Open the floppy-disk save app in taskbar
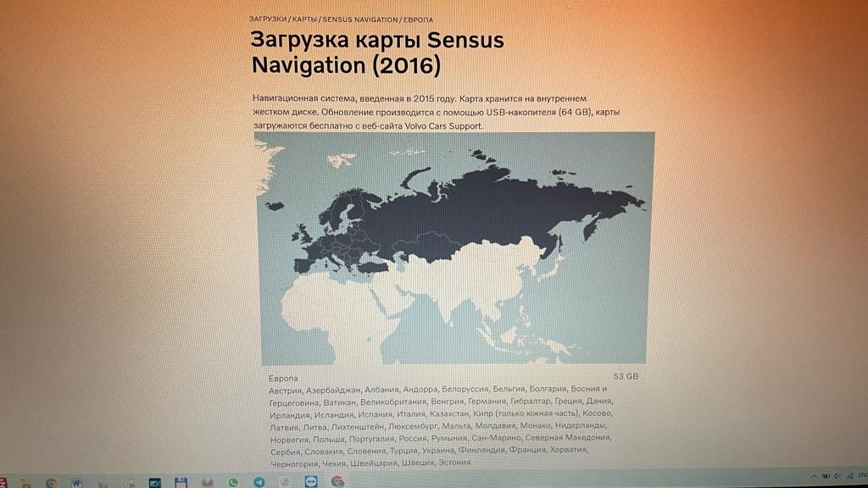 pyautogui.click(x=181, y=482)
